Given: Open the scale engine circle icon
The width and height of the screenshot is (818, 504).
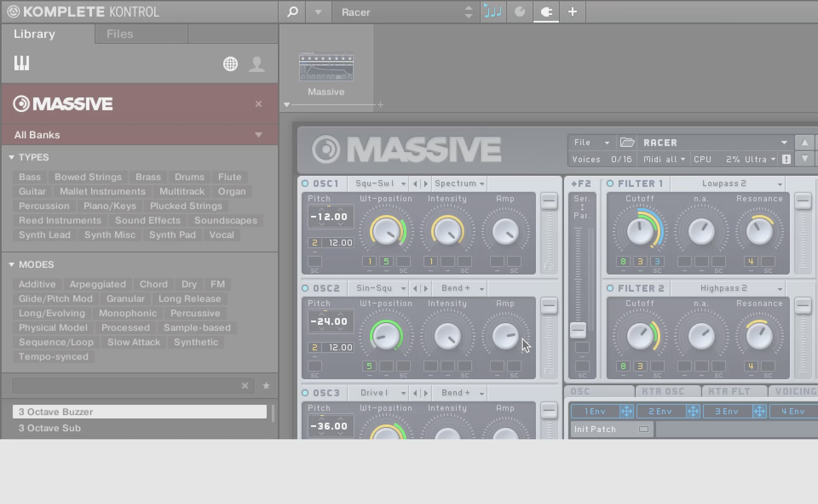Looking at the screenshot, I should coord(520,12).
